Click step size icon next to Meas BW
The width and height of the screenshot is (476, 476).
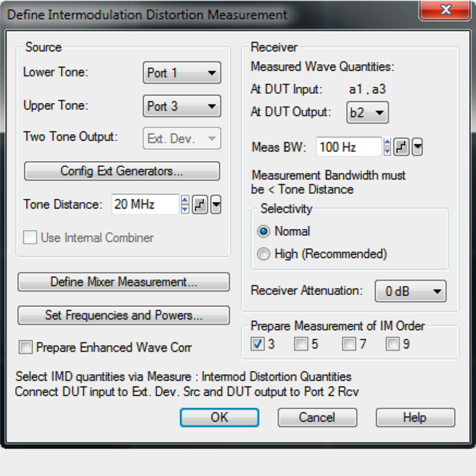click(x=401, y=147)
